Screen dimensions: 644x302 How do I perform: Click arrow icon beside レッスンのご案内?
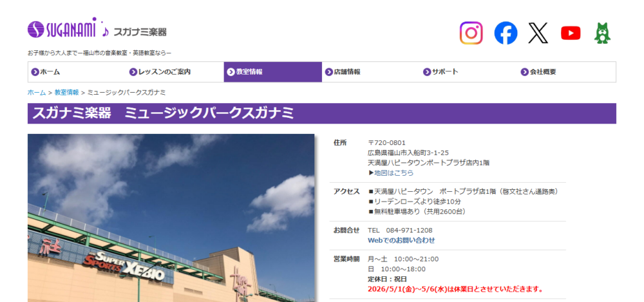(x=133, y=72)
